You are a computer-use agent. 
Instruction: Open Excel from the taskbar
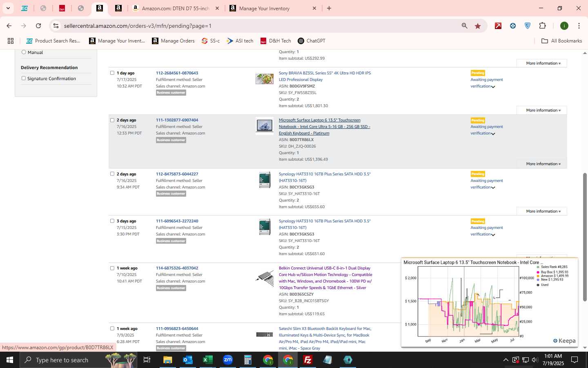207,360
